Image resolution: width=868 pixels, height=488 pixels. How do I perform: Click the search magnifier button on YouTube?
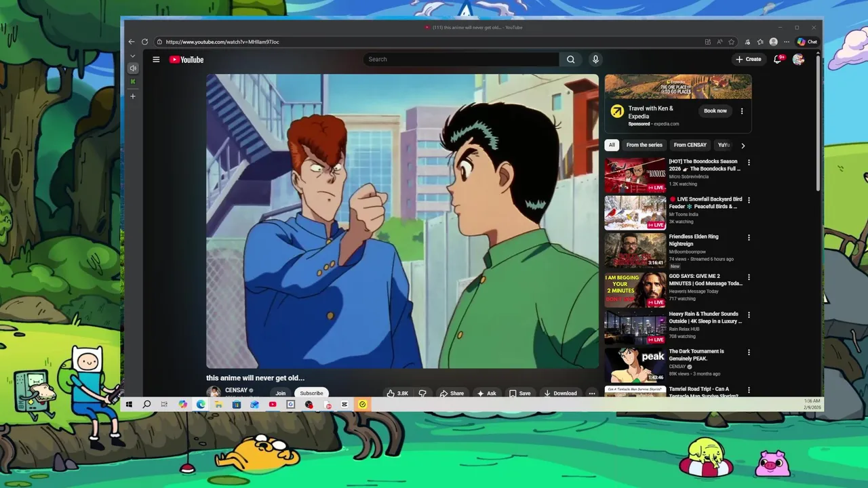click(x=570, y=59)
